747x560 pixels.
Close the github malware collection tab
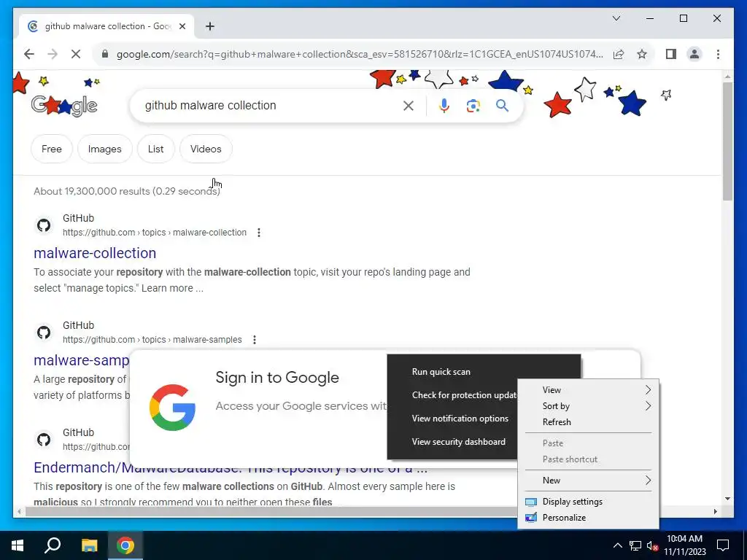tap(182, 27)
